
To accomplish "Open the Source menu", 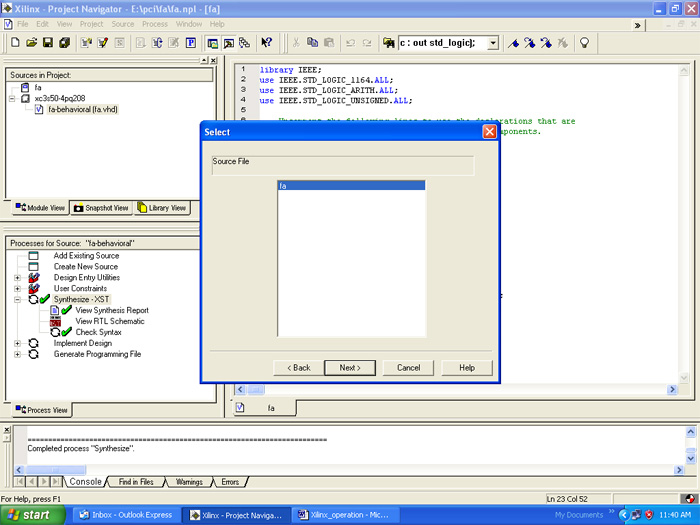I will click(123, 24).
